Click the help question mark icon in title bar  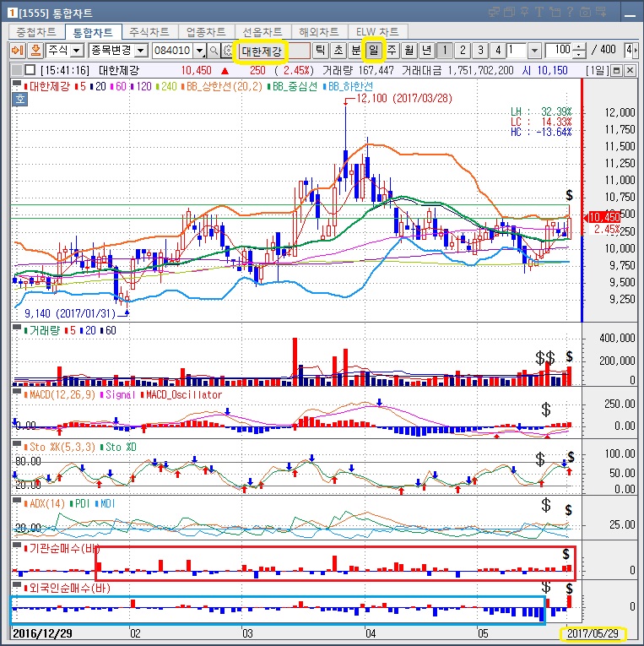(570, 12)
